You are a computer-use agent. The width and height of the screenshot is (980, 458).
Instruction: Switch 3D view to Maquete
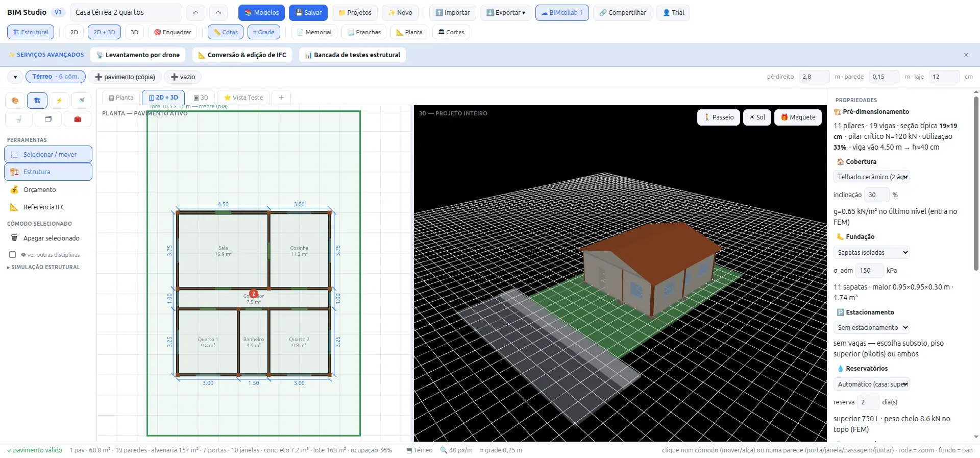point(798,117)
